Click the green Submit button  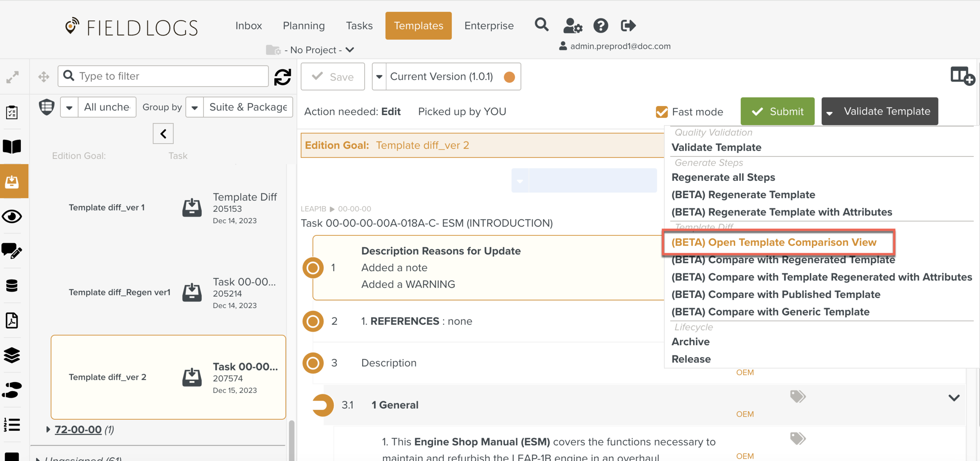pyautogui.click(x=777, y=111)
